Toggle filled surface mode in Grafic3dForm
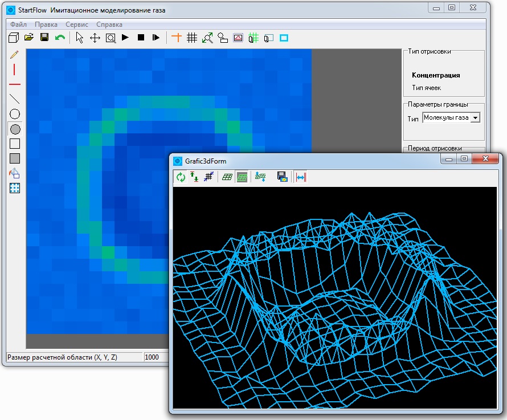The height and width of the screenshot is (420, 507). pos(242,177)
